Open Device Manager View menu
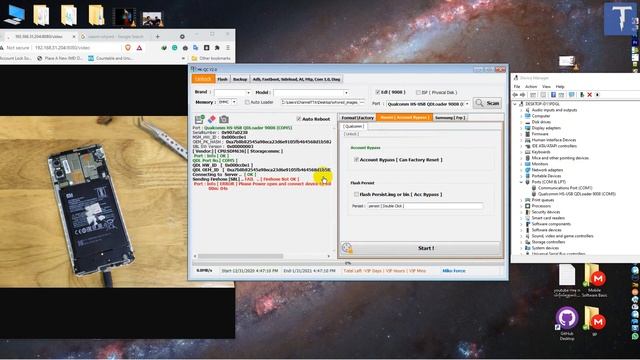 point(547,87)
